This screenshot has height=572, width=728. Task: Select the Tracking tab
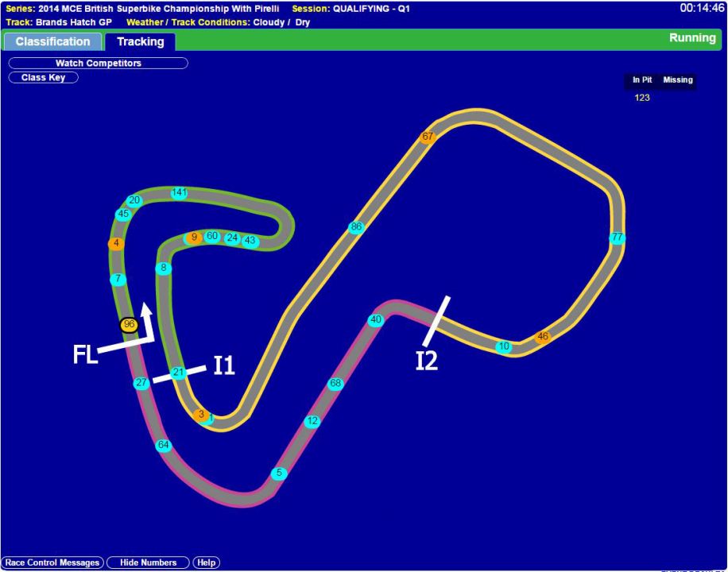tap(140, 41)
